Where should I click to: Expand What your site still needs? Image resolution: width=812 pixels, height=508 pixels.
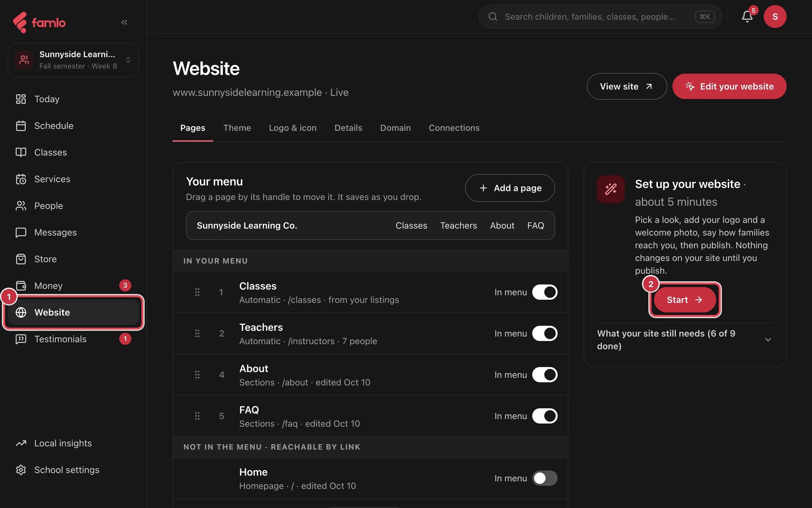(685, 340)
